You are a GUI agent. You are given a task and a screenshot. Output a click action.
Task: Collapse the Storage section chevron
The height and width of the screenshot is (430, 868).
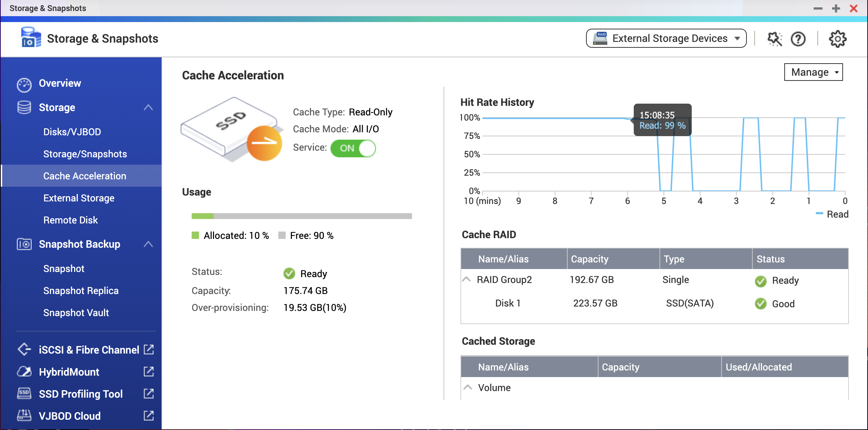tap(149, 107)
